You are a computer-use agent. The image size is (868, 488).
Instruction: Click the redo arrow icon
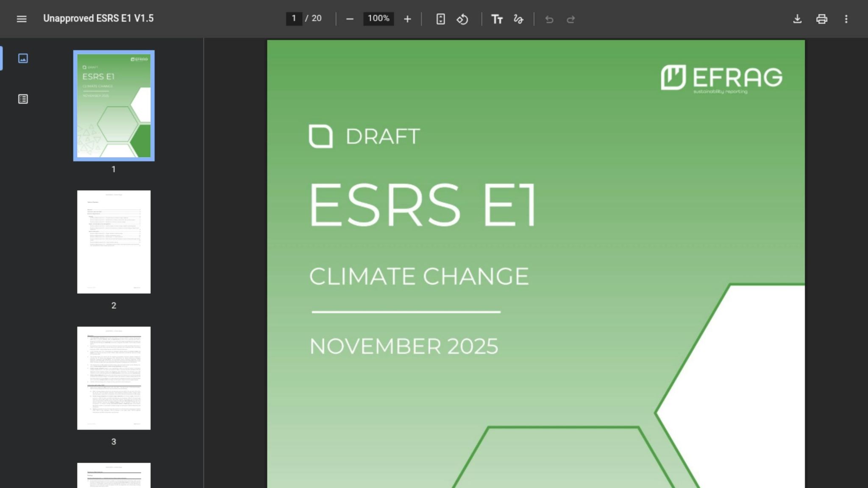click(x=571, y=19)
